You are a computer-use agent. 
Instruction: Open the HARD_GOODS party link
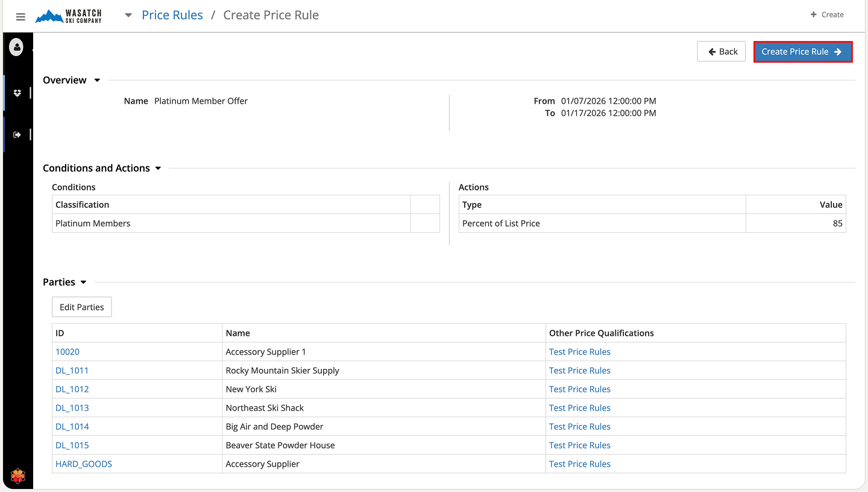pyautogui.click(x=84, y=464)
